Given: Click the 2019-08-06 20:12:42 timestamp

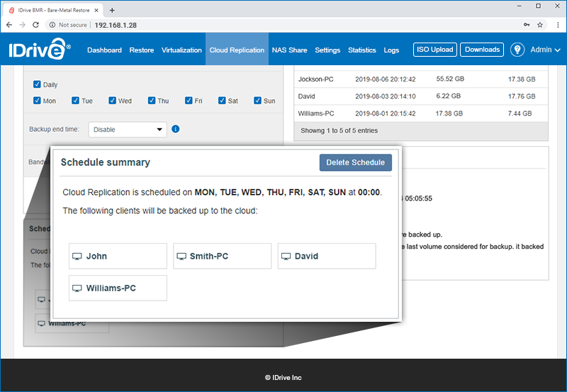Looking at the screenshot, I should pos(385,79).
